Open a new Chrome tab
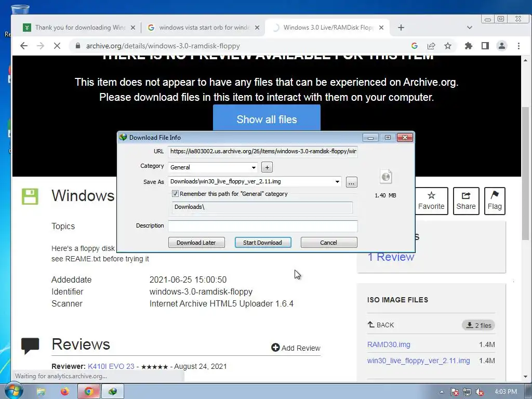Screen dimensions: 532x399 (401, 28)
